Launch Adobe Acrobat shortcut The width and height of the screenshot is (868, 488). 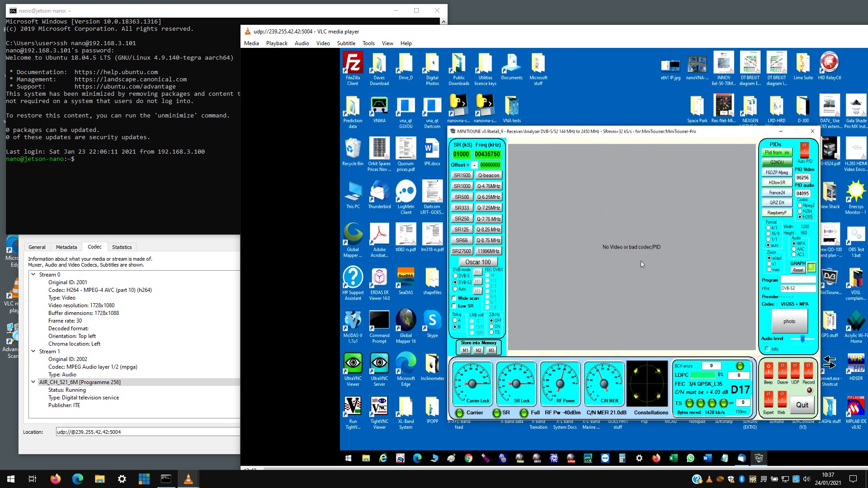pos(379,240)
